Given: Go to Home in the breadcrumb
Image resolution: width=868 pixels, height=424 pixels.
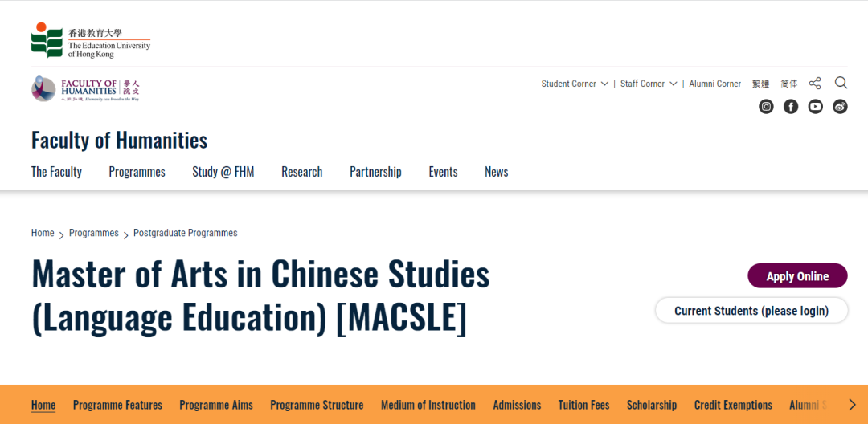Looking at the screenshot, I should (43, 233).
